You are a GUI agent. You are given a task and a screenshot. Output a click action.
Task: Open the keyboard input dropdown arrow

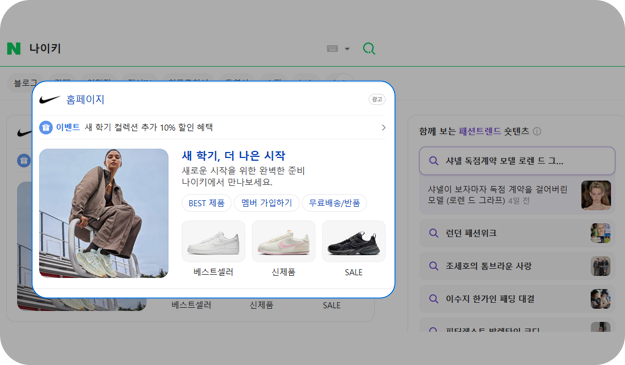pyautogui.click(x=347, y=49)
